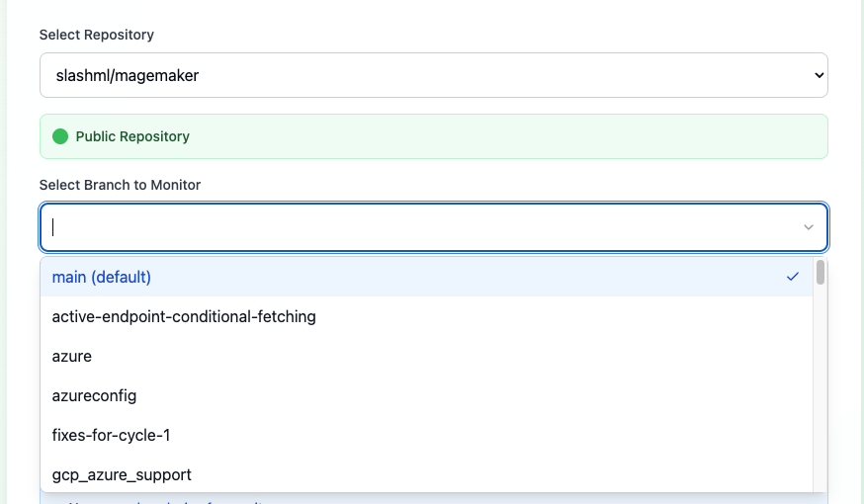Select the main (default) branch
Image resolution: width=864 pixels, height=504 pixels.
click(x=426, y=277)
